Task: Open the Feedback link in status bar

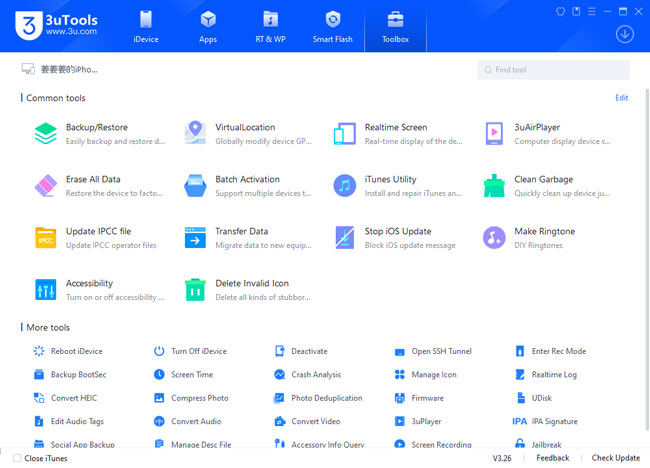Action: [552, 458]
